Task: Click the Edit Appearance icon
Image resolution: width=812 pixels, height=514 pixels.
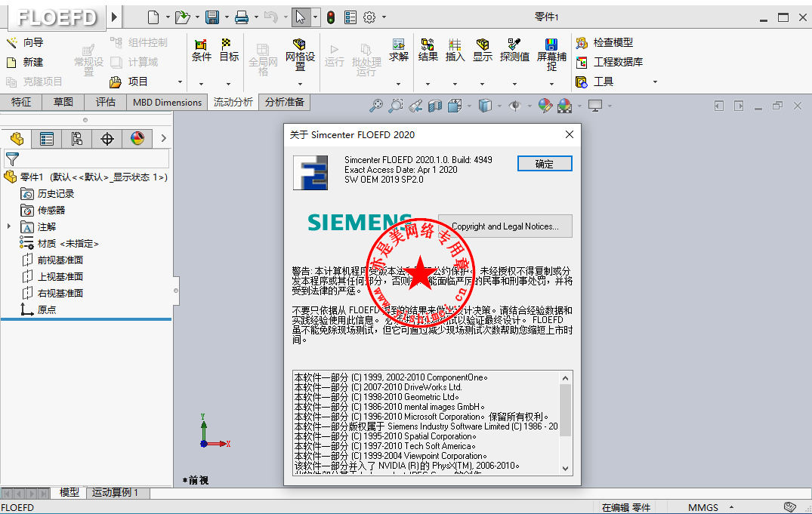Action: pyautogui.click(x=545, y=106)
